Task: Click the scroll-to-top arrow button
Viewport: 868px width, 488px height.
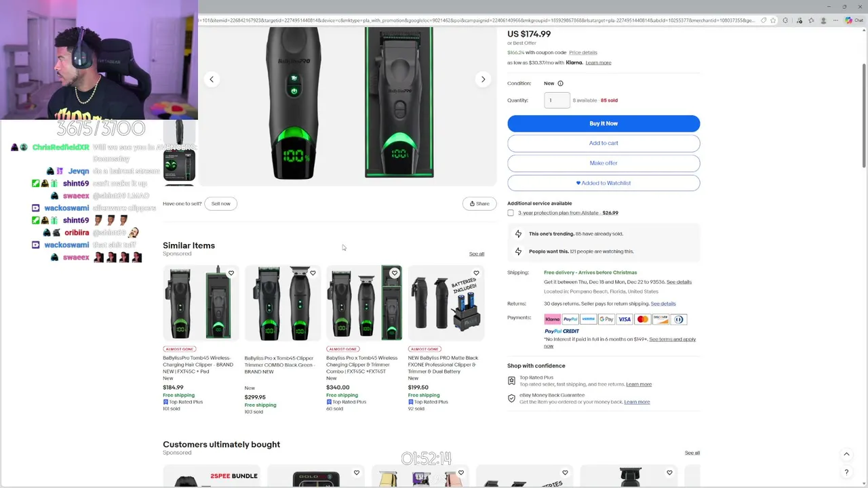Action: click(x=846, y=454)
